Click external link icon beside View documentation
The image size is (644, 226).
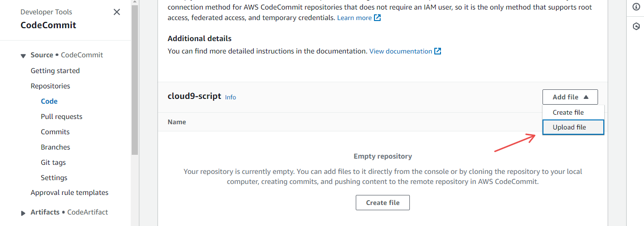pyautogui.click(x=438, y=51)
